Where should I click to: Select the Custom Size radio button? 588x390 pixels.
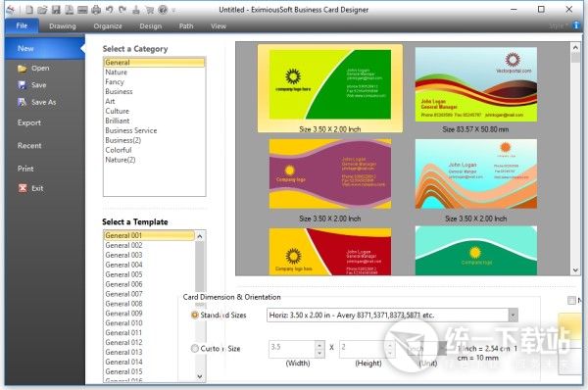[195, 349]
